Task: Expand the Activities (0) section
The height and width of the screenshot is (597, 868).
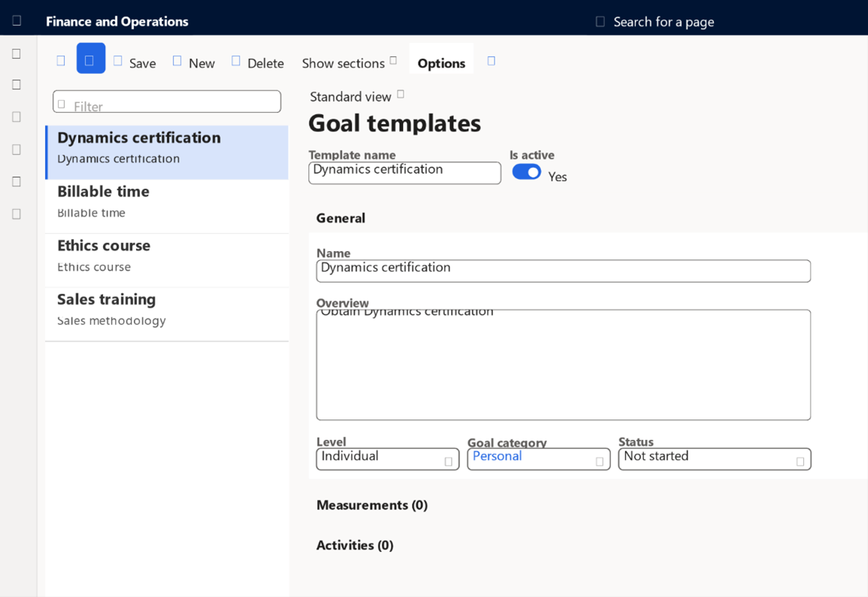Action: tap(355, 546)
